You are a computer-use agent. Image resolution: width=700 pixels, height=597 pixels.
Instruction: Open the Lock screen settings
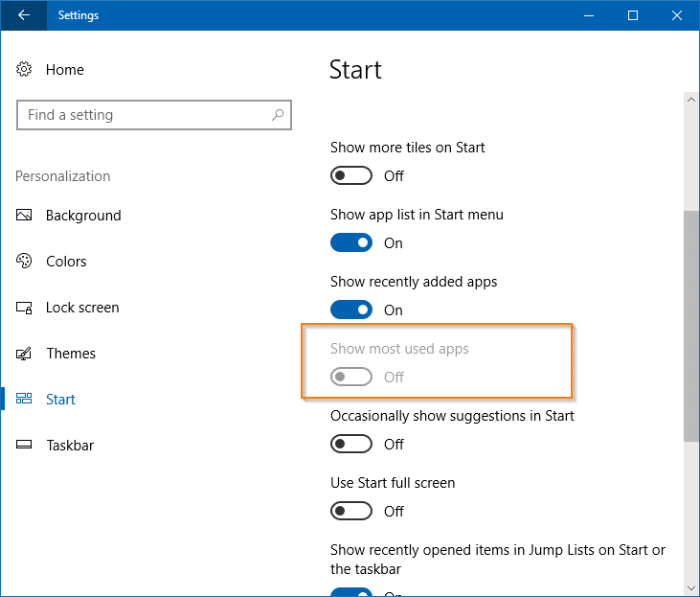coord(82,308)
